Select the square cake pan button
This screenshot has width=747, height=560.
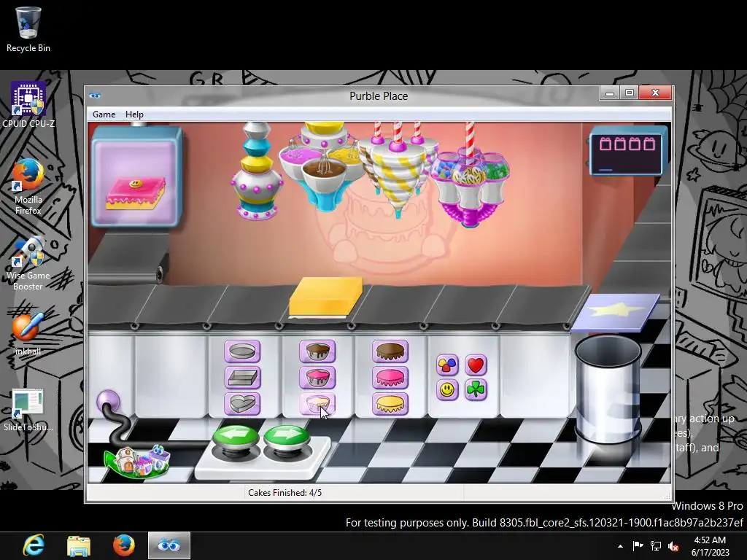tap(242, 378)
